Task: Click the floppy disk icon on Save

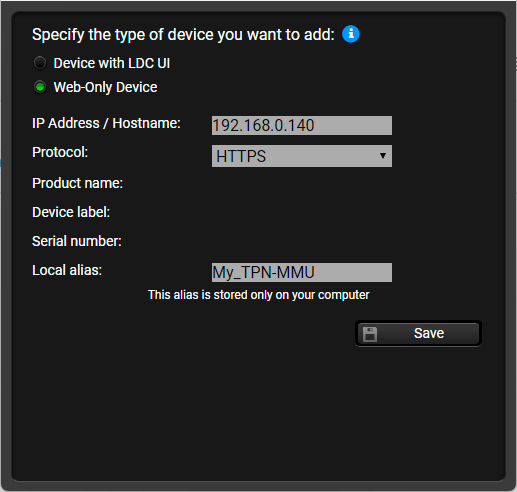Action: (370, 334)
